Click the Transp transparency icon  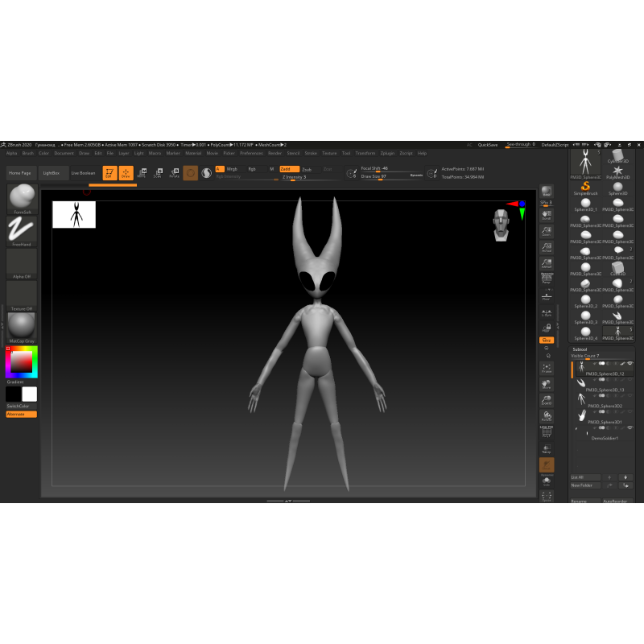coord(547,448)
